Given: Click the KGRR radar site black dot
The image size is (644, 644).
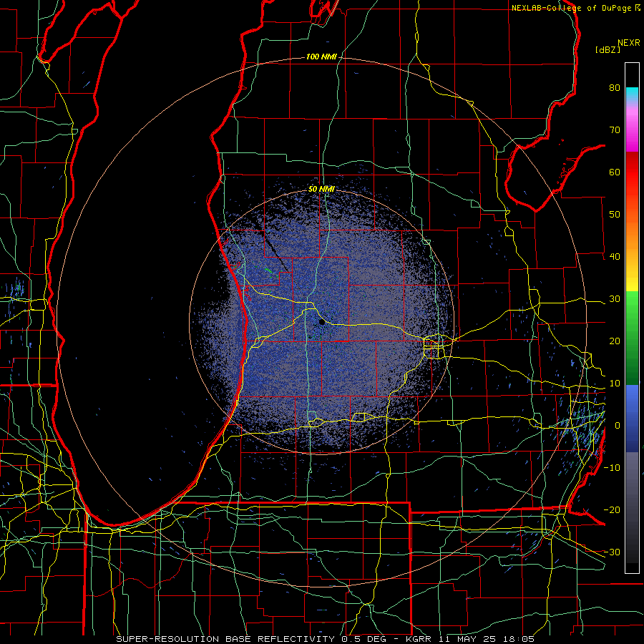Looking at the screenshot, I should click(321, 323).
